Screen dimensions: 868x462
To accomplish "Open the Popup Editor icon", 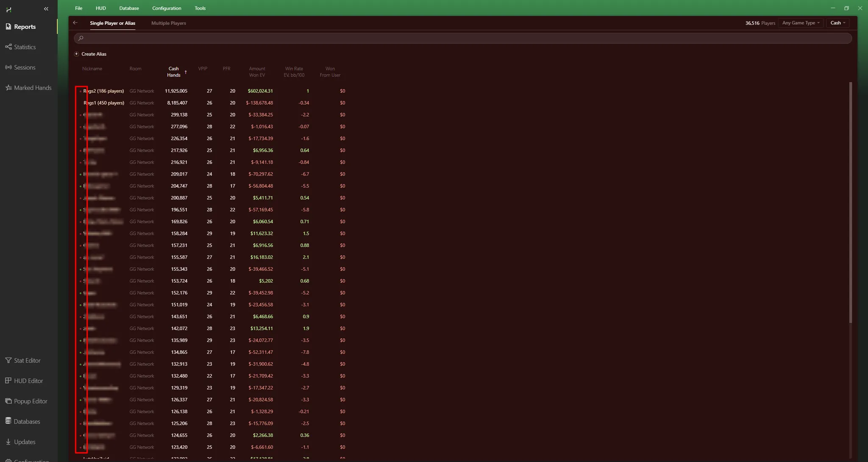I will click(8, 401).
